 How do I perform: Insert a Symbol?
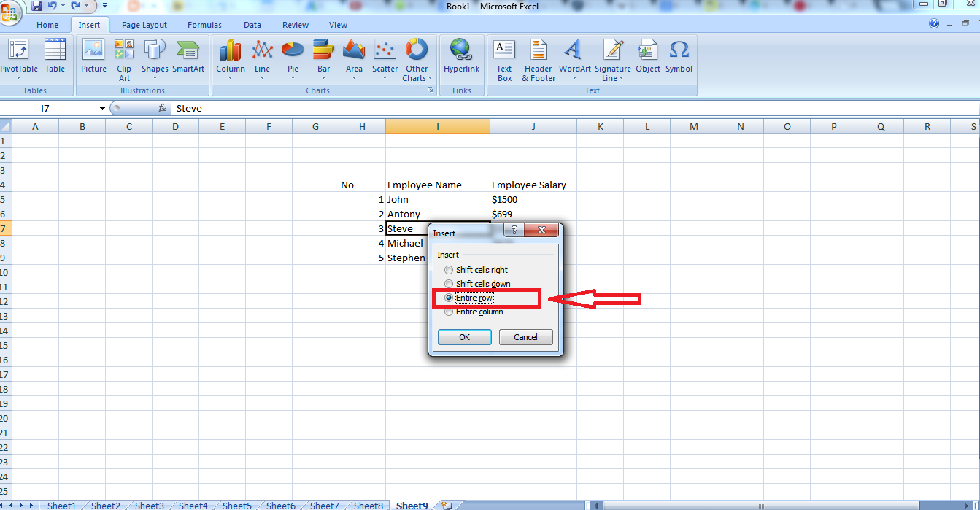[679, 58]
